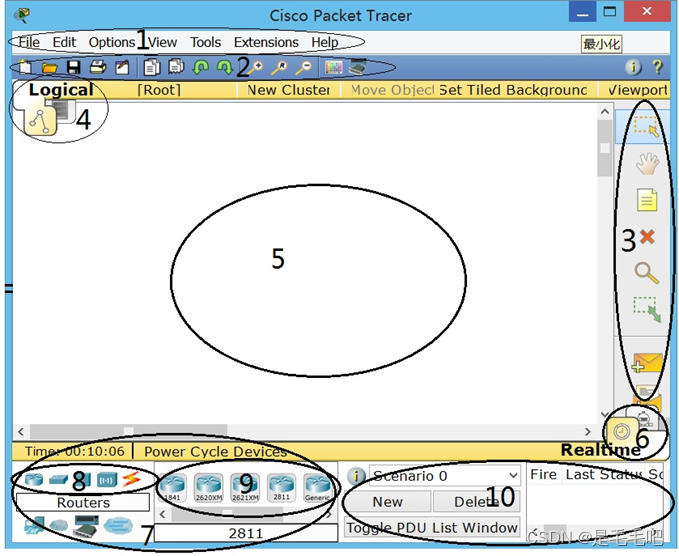Pick the 2620XM router

[209, 487]
